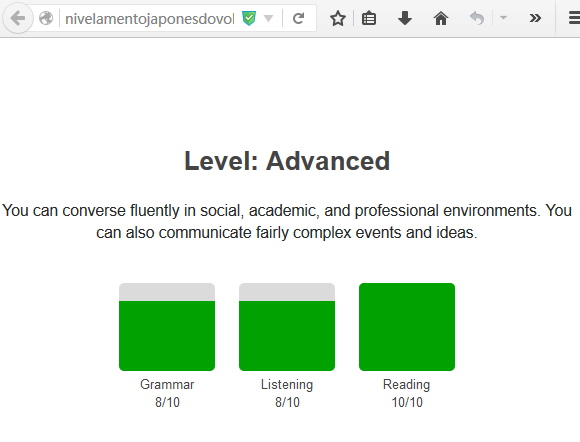Open the downloads arrow icon
The height and width of the screenshot is (442, 580).
pos(405,18)
